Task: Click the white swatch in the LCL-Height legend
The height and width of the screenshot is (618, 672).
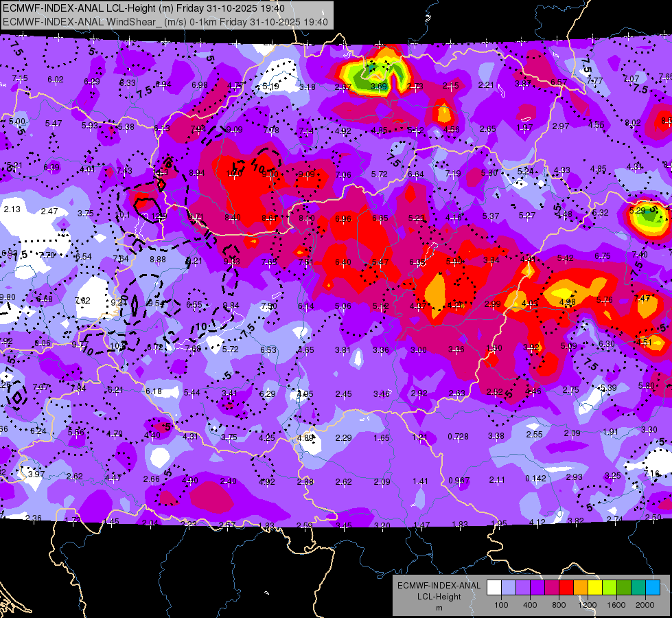Action: coord(494,588)
